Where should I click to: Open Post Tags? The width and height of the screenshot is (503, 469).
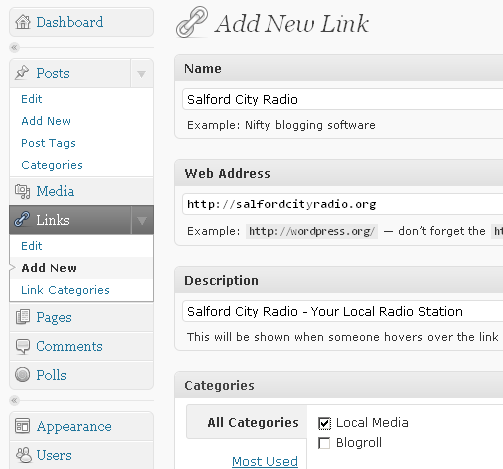click(48, 143)
